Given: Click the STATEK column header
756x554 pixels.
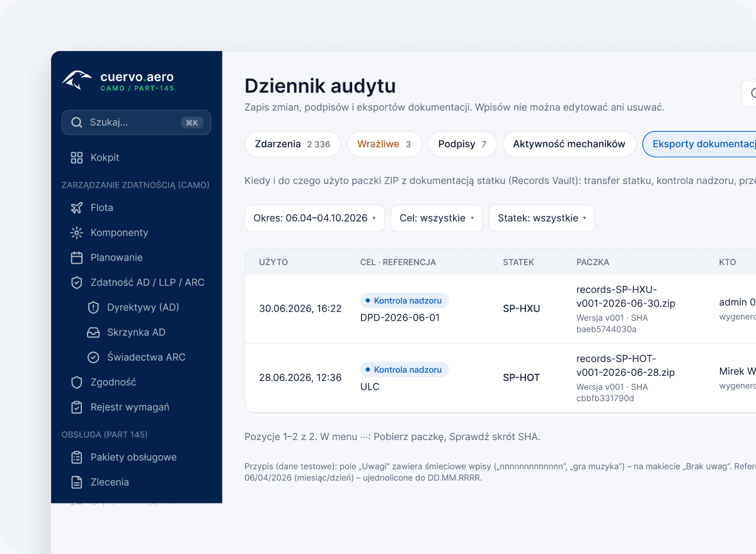Looking at the screenshot, I should (518, 262).
